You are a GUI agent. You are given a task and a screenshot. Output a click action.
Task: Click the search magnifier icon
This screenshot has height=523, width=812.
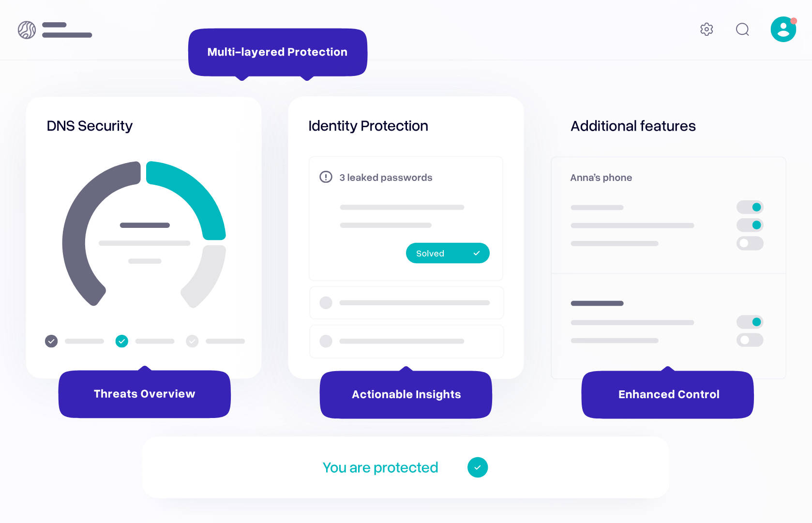point(742,30)
